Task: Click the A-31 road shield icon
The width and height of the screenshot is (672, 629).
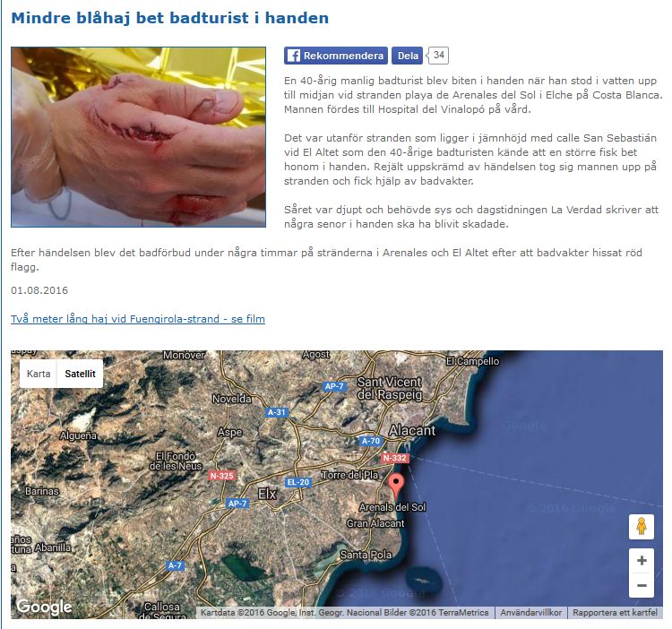Action: pyautogui.click(x=277, y=412)
